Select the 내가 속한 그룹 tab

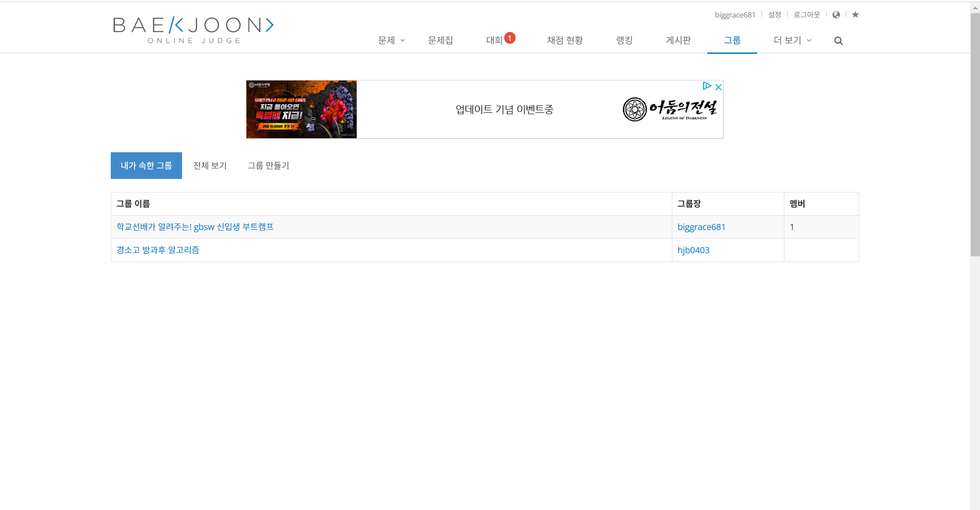pyautogui.click(x=146, y=165)
